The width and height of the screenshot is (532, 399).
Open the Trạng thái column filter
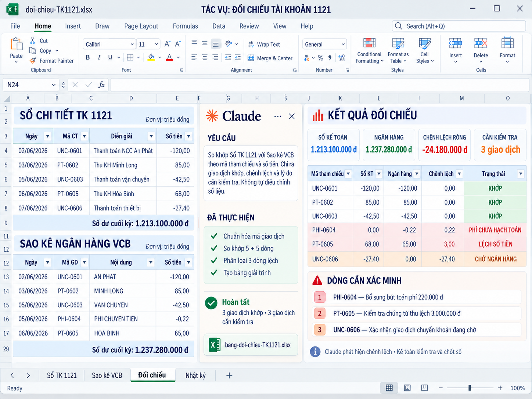pos(521,174)
